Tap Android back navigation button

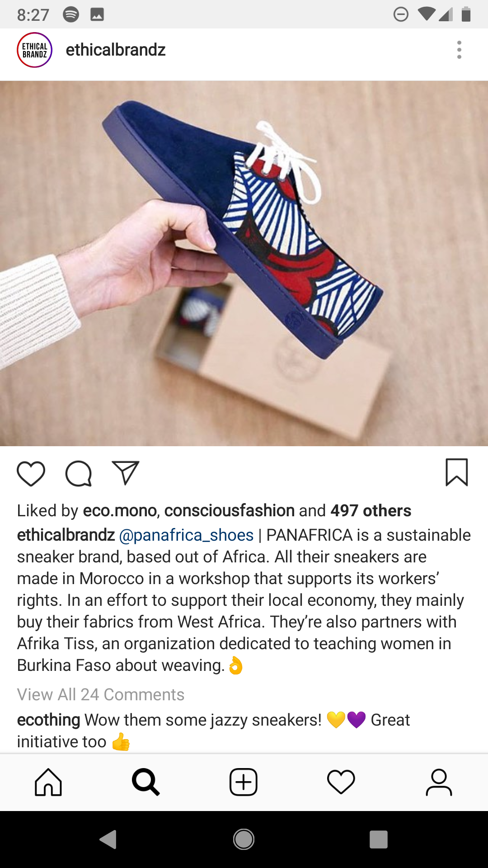pyautogui.click(x=108, y=840)
